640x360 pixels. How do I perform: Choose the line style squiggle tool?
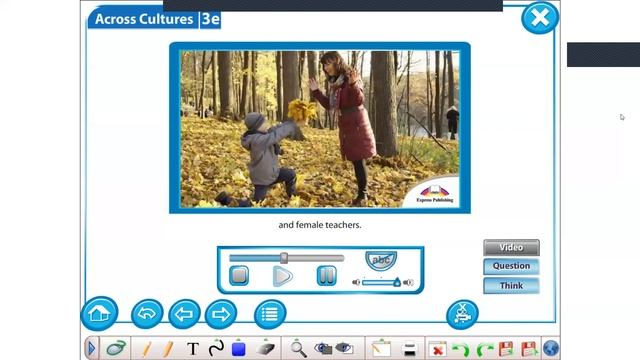216,348
